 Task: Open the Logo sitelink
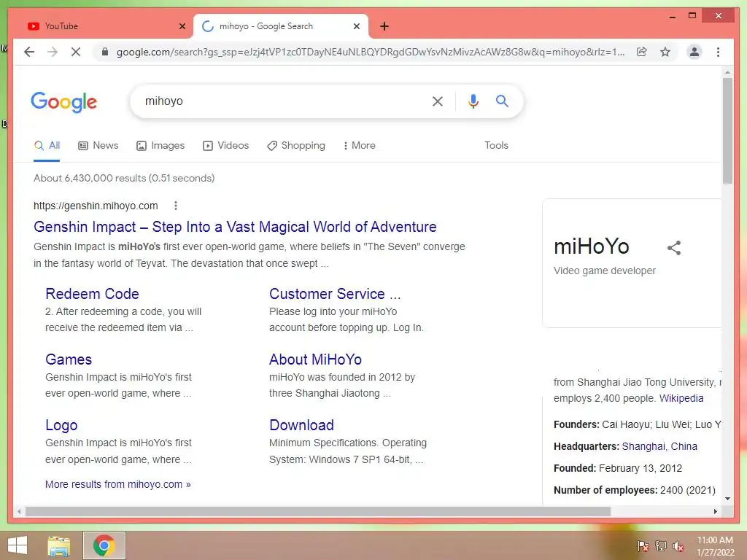pyautogui.click(x=61, y=425)
